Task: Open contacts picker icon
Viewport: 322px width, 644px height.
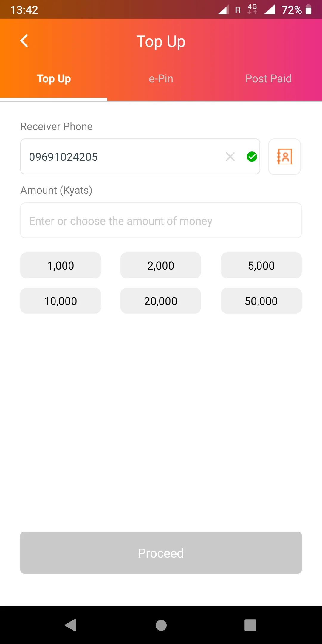Action: (284, 157)
